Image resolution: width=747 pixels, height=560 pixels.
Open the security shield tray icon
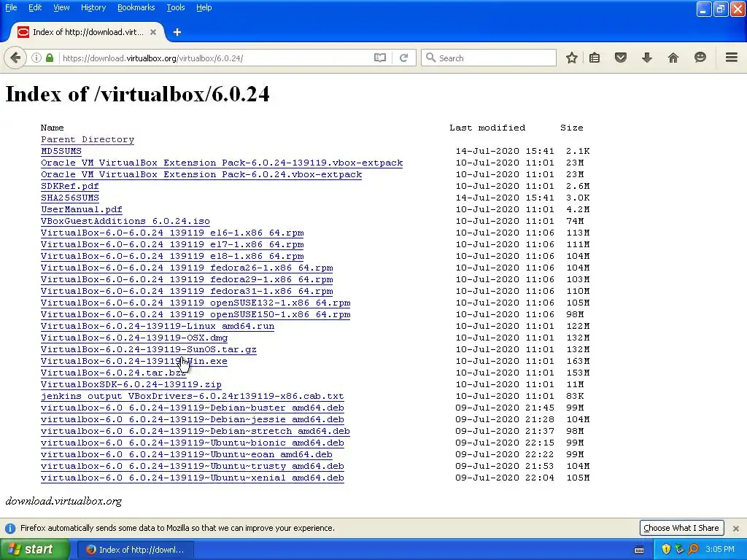(x=666, y=549)
